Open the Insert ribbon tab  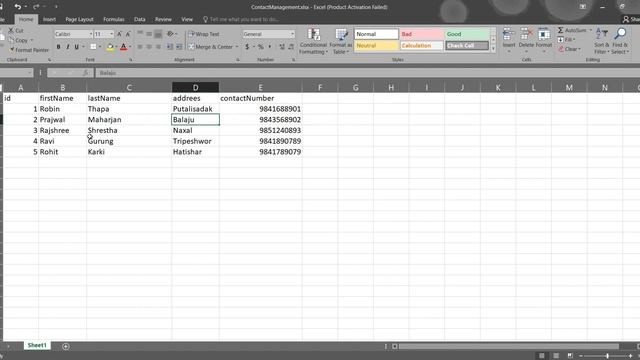click(x=49, y=19)
